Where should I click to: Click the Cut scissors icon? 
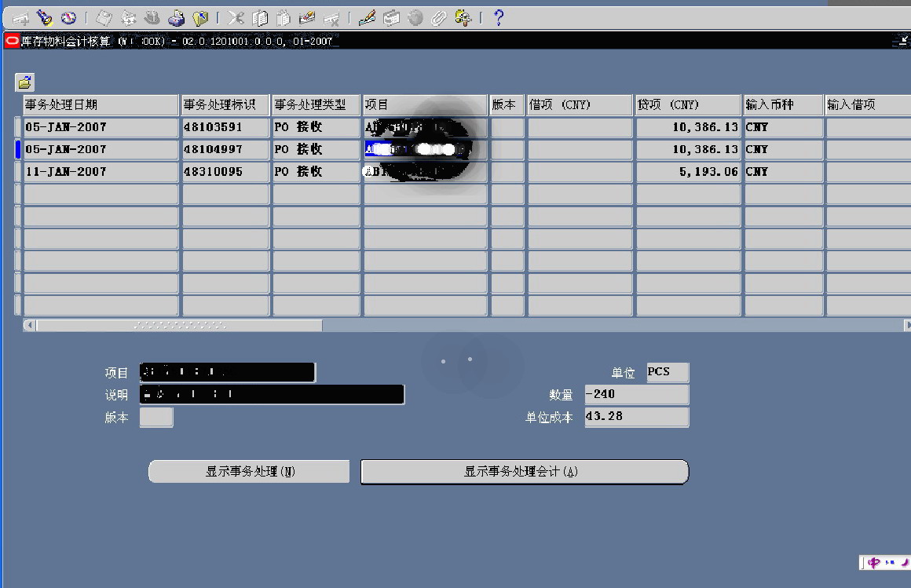tap(236, 18)
